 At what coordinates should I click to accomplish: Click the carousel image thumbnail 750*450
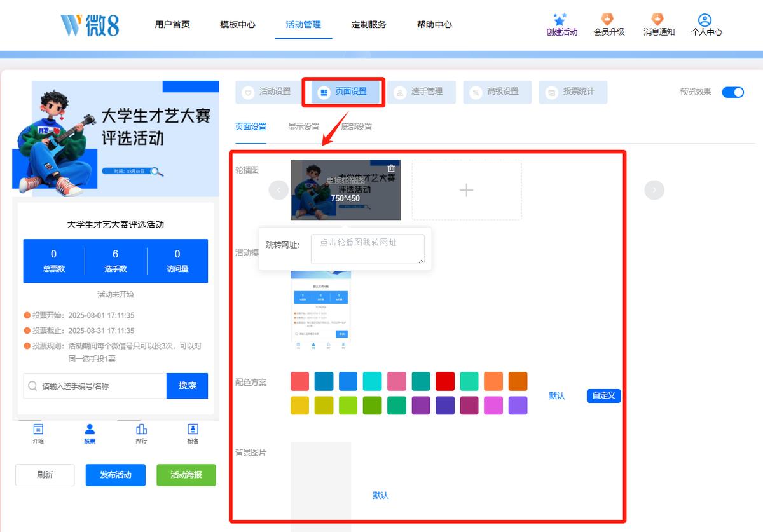click(345, 189)
